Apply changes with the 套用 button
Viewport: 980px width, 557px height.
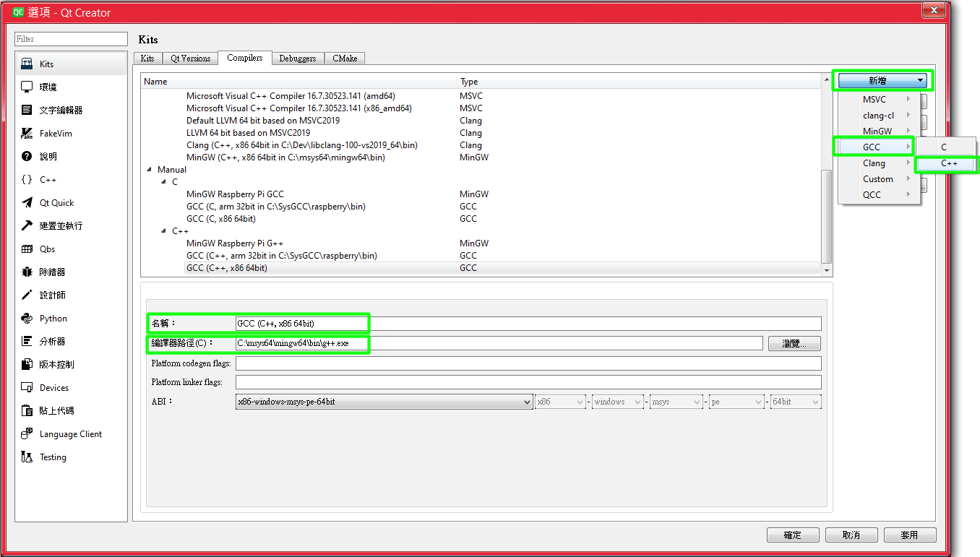(x=910, y=535)
